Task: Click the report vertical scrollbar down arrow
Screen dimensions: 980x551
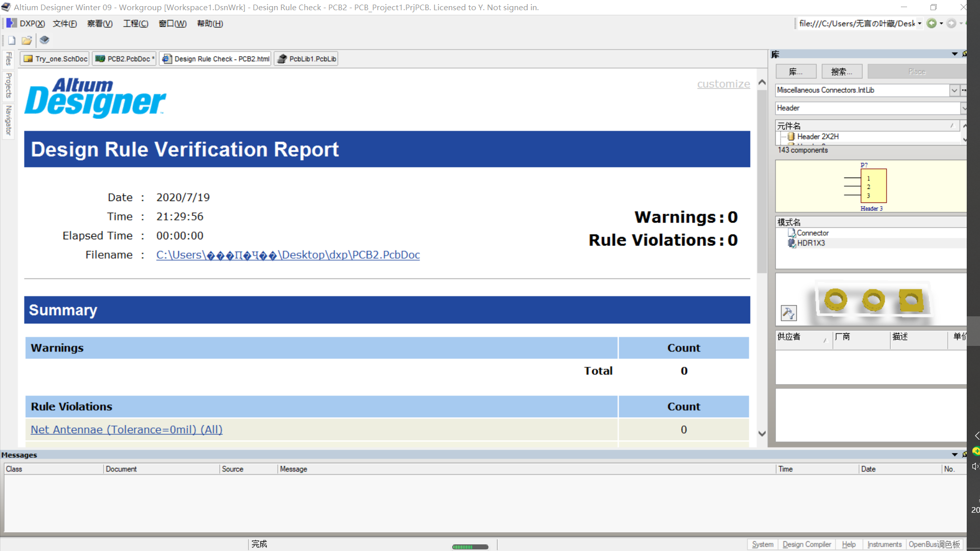Action: [762, 434]
